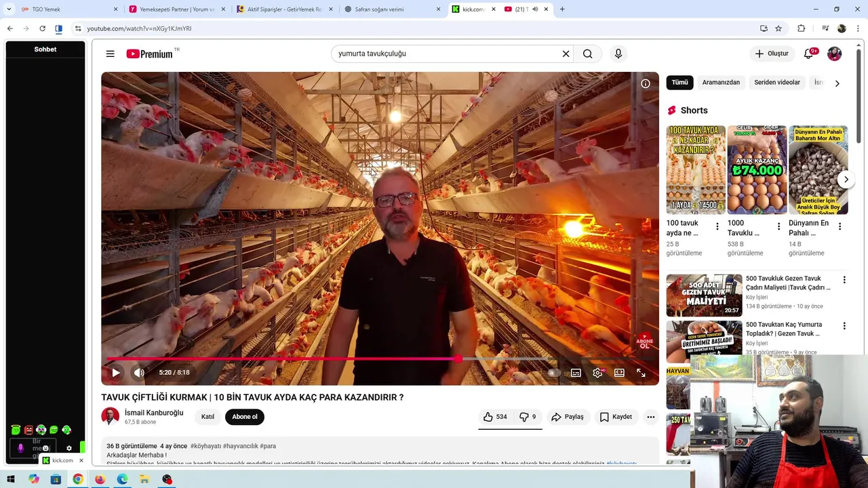This screenshot has height=488, width=868.
Task: Install app icon in address bar
Action: tap(764, 28)
